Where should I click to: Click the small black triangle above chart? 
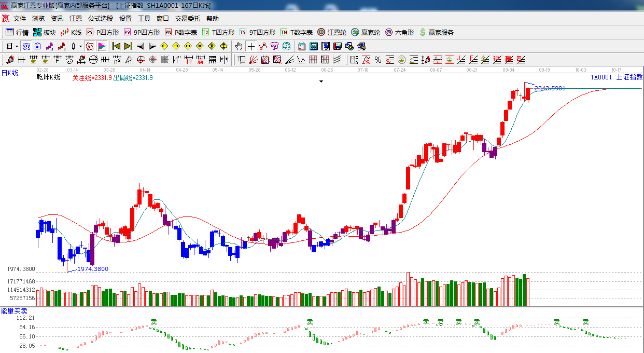[321, 82]
